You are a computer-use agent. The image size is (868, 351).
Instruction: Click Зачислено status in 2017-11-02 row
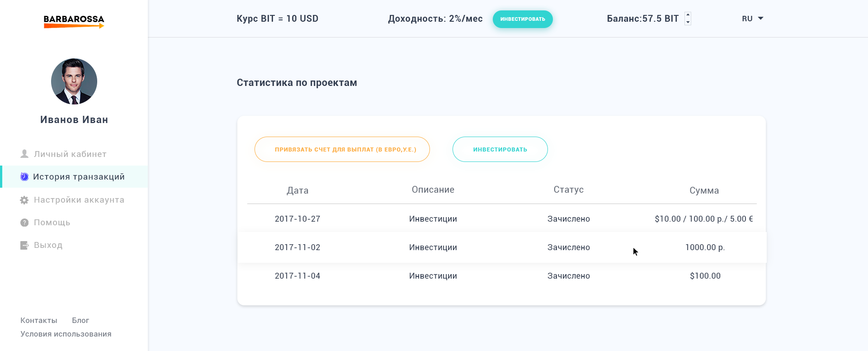(569, 247)
